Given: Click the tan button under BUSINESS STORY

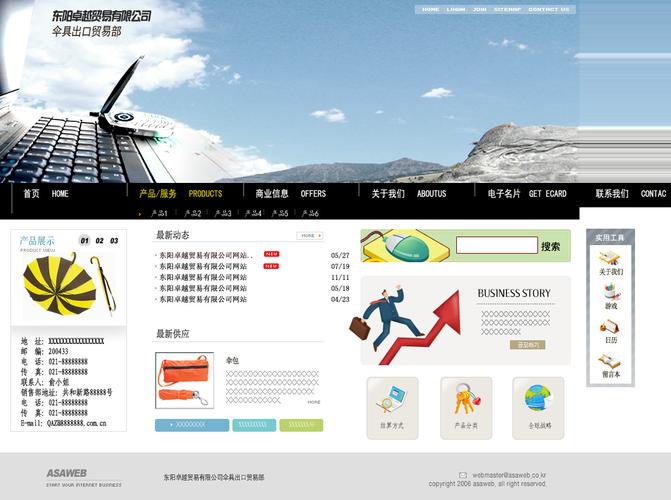Looking at the screenshot, I should [527, 345].
